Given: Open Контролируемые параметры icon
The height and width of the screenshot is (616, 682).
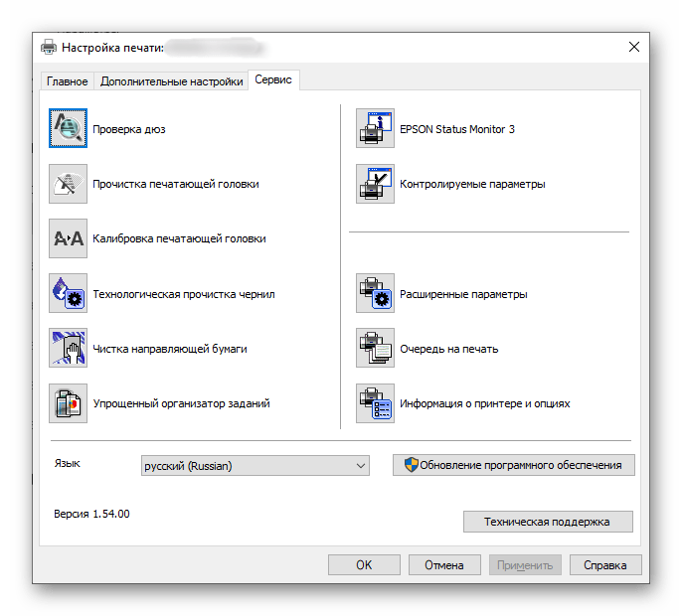Looking at the screenshot, I should [x=375, y=184].
